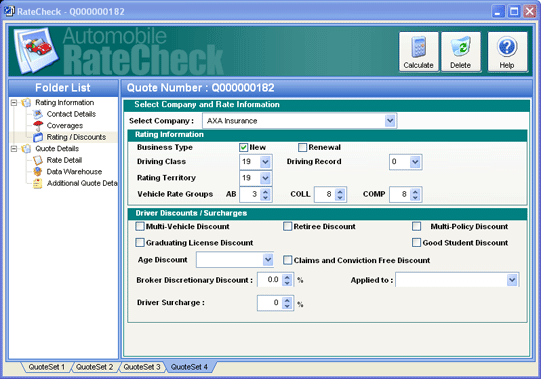The image size is (541, 379).
Task: Click the Rating / Discounts folder icon
Action: pyautogui.click(x=38, y=137)
